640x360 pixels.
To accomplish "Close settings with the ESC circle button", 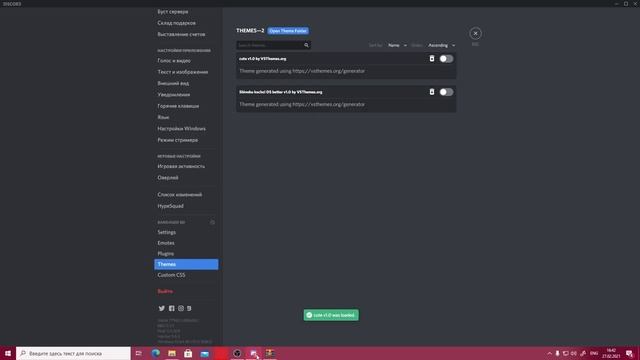I will [x=475, y=33].
